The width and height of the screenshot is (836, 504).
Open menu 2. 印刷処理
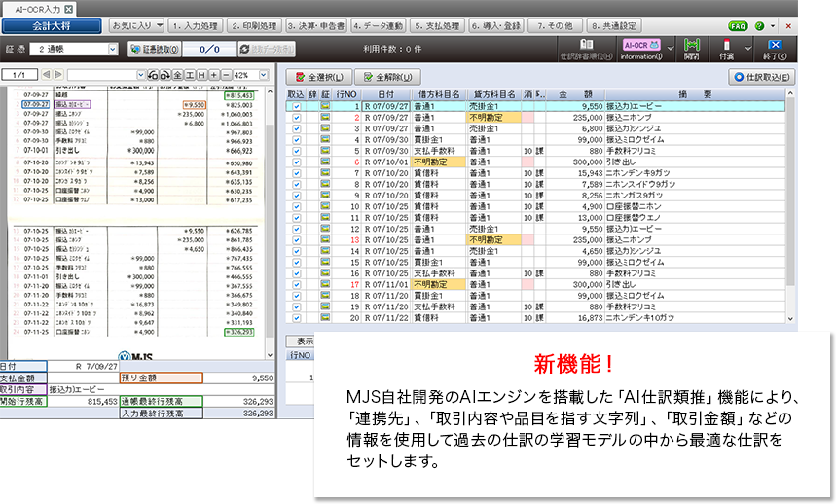coord(254,25)
